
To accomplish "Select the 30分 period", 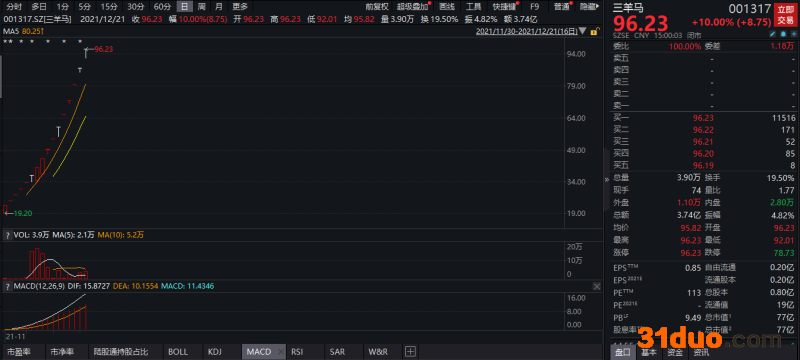I will [135, 7].
